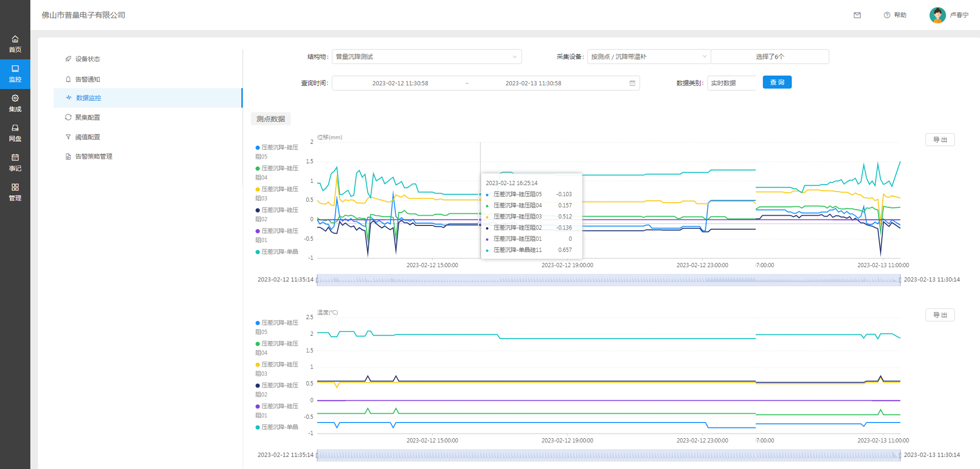The height and width of the screenshot is (469, 980).
Task: Open the 数据类别 data type dropdown
Action: click(732, 83)
